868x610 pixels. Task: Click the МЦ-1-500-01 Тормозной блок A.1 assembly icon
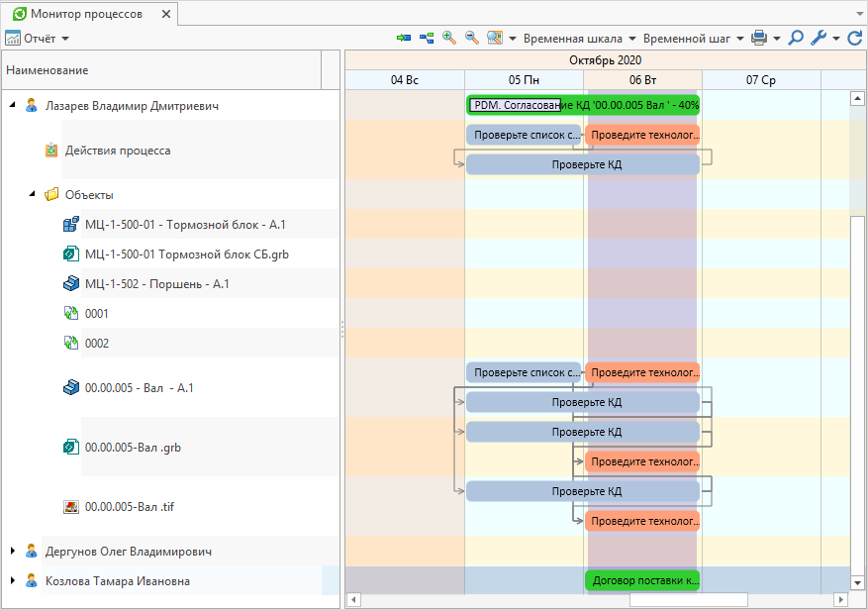[x=71, y=225]
